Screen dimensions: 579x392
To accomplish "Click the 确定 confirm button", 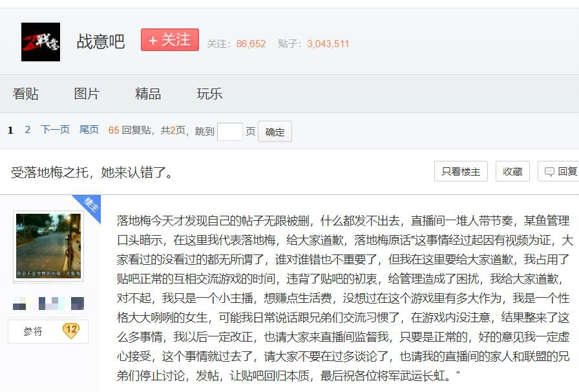I will point(275,131).
